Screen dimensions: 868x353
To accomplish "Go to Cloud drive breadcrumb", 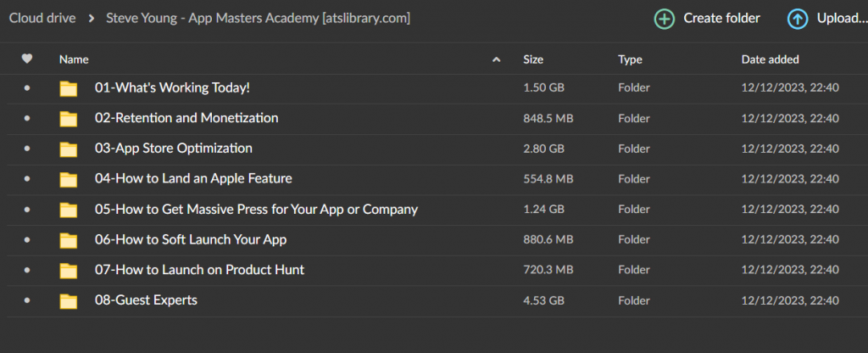I will (42, 19).
